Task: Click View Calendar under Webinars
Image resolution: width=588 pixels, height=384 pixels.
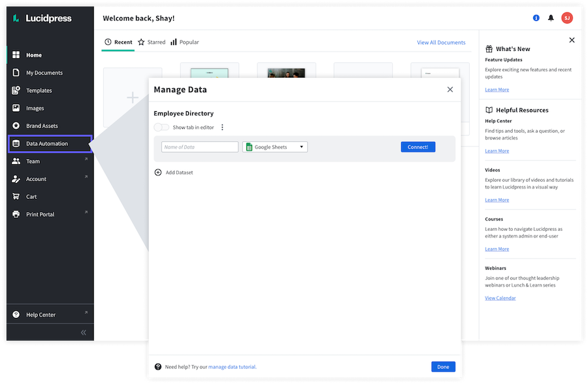Action: click(500, 298)
